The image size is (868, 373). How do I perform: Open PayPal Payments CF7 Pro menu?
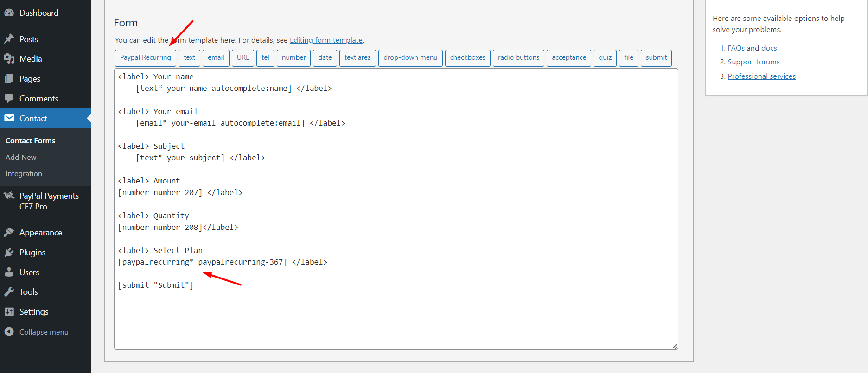tap(49, 201)
